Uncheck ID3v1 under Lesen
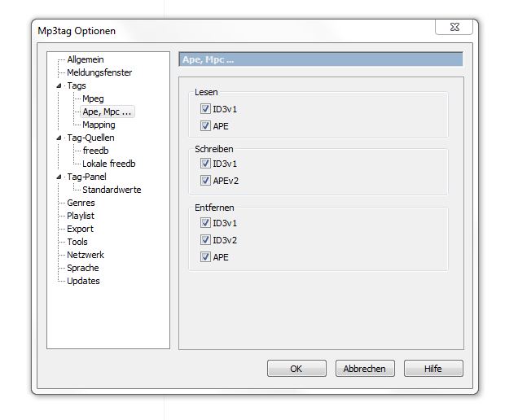The image size is (518, 420). pos(205,108)
